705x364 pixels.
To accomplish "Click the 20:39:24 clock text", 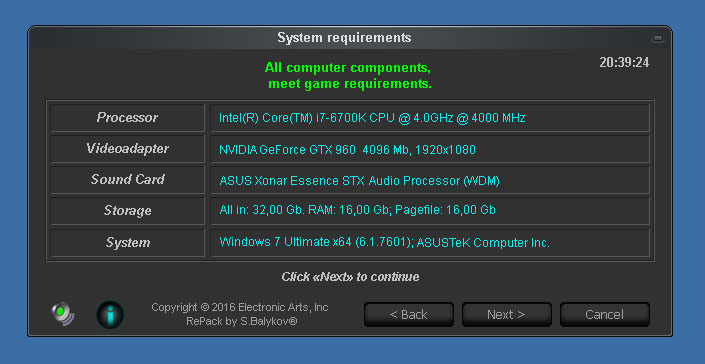I will pyautogui.click(x=624, y=62).
